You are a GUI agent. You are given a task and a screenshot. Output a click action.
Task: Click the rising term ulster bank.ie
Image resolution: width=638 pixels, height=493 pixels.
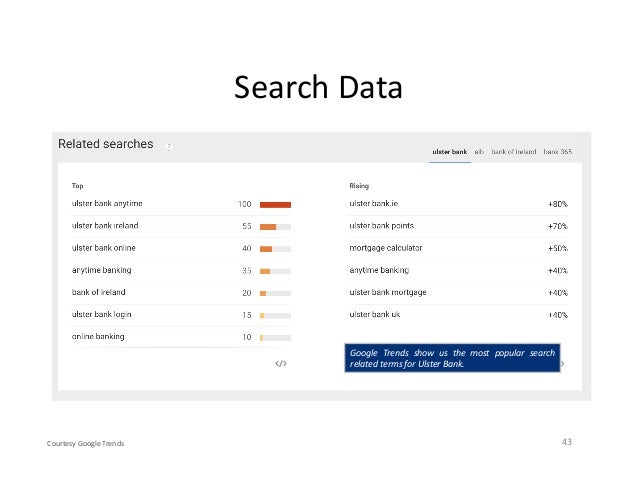[380, 204]
